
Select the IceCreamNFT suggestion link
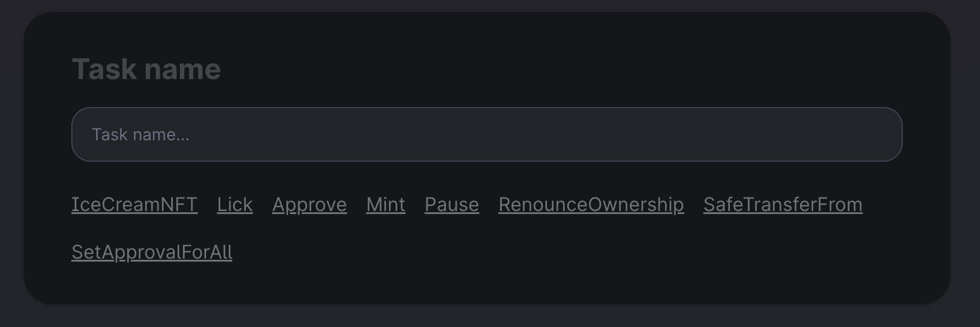pos(134,205)
